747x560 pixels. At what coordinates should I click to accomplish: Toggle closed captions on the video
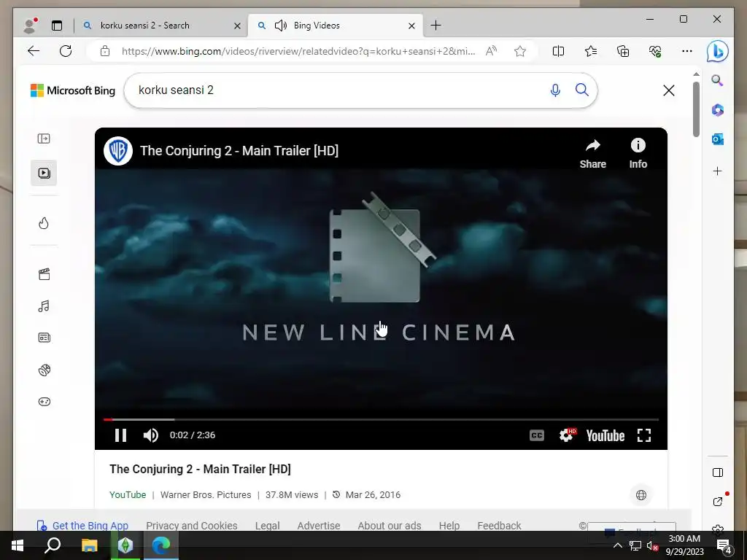point(537,435)
